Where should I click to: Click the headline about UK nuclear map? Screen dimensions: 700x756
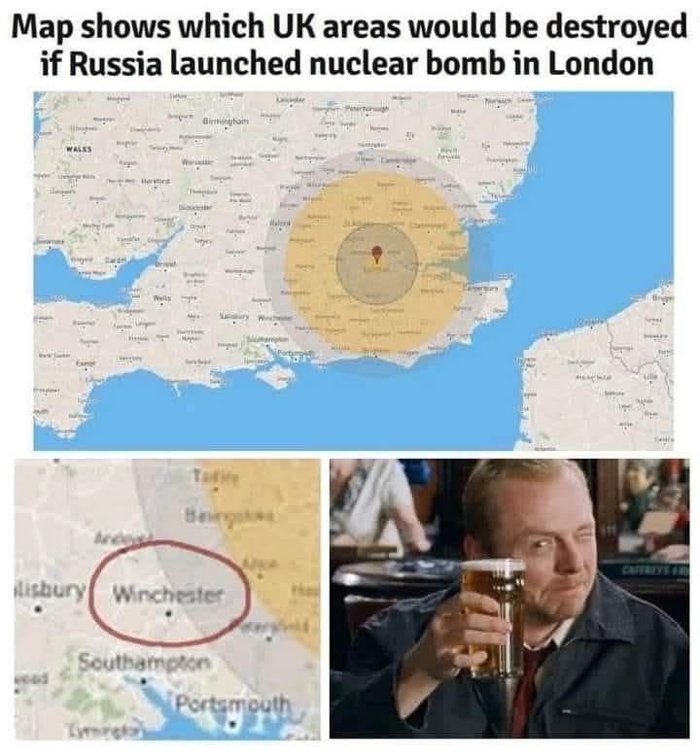(349, 45)
